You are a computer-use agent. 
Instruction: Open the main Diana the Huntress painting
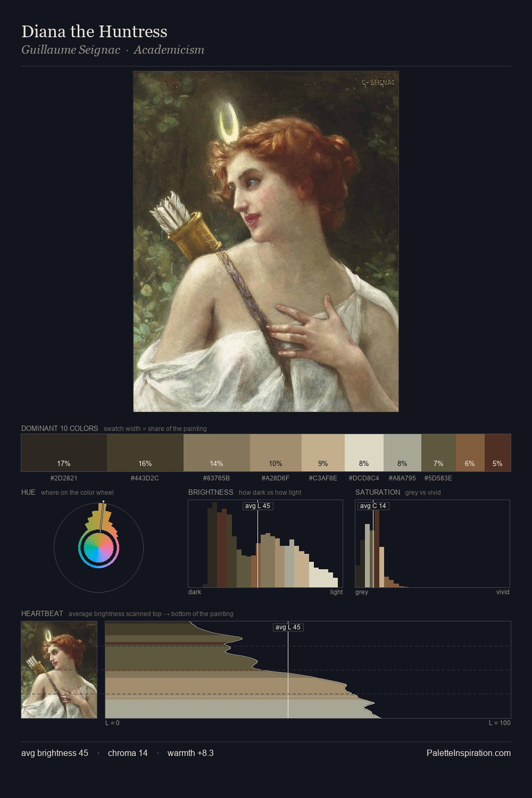(x=266, y=242)
